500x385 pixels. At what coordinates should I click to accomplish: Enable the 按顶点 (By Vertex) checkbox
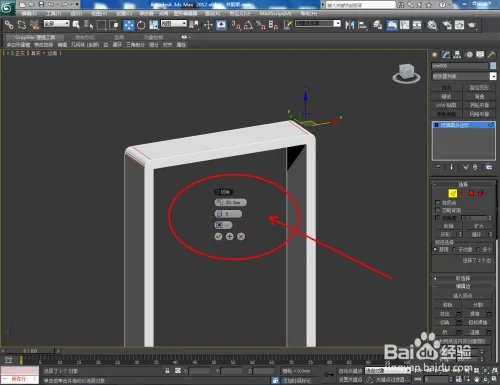pos(437,202)
